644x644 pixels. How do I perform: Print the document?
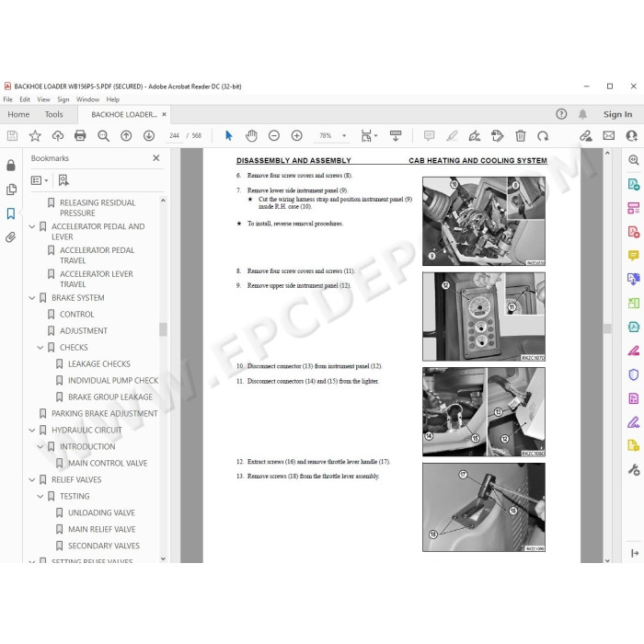pyautogui.click(x=80, y=135)
